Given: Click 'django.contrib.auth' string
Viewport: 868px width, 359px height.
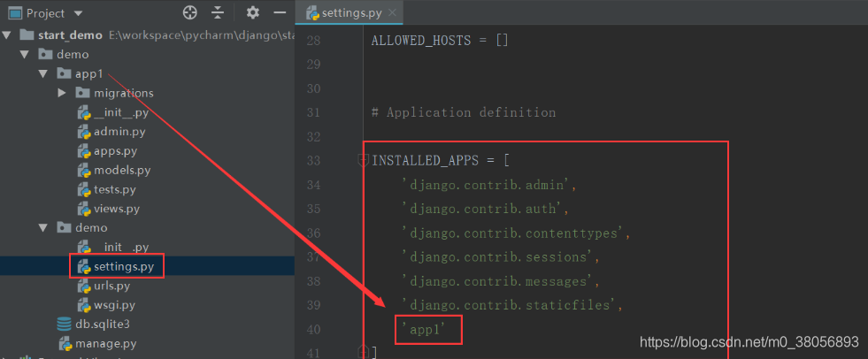Looking at the screenshot, I should coord(482,209).
